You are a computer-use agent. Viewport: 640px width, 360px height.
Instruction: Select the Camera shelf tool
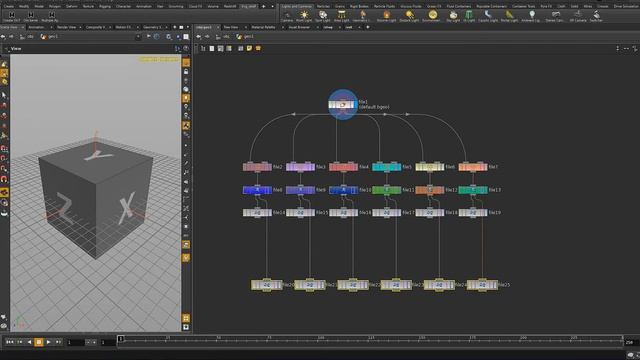point(287,16)
